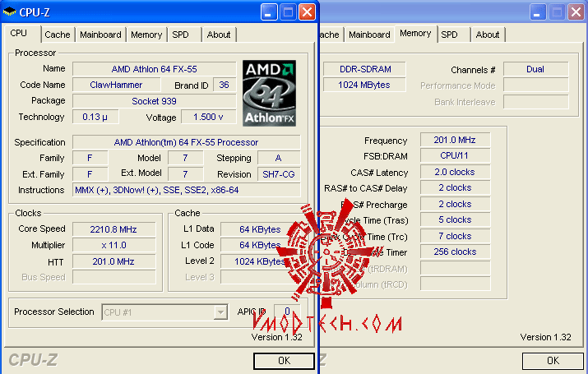Image resolution: width=588 pixels, height=374 pixels.
Task: Click the Brand ID value 36
Action: click(x=225, y=85)
